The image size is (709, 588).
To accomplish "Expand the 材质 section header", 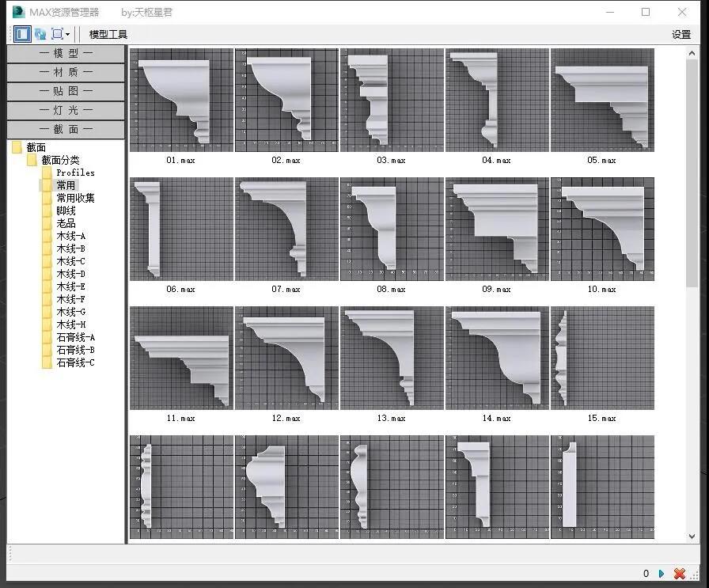I will click(x=66, y=72).
